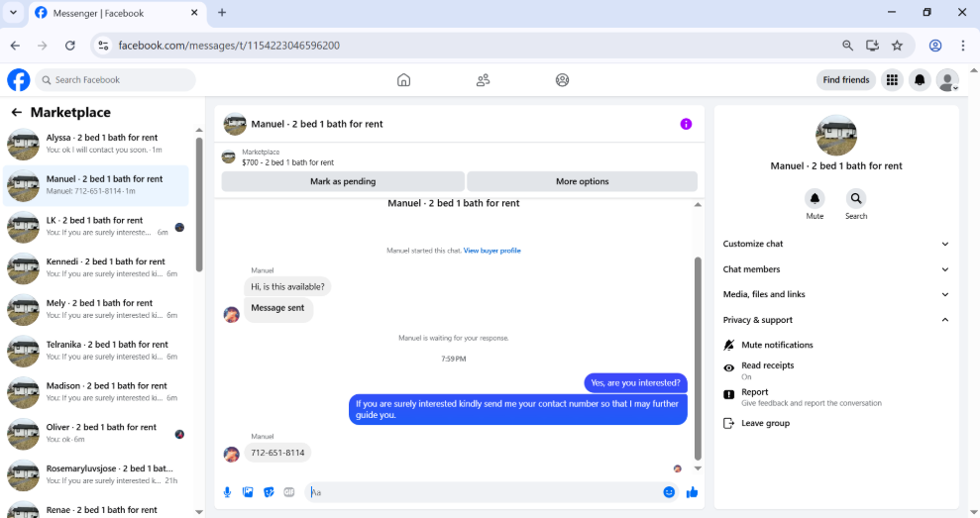Open Oliver's conversation

coord(96,433)
